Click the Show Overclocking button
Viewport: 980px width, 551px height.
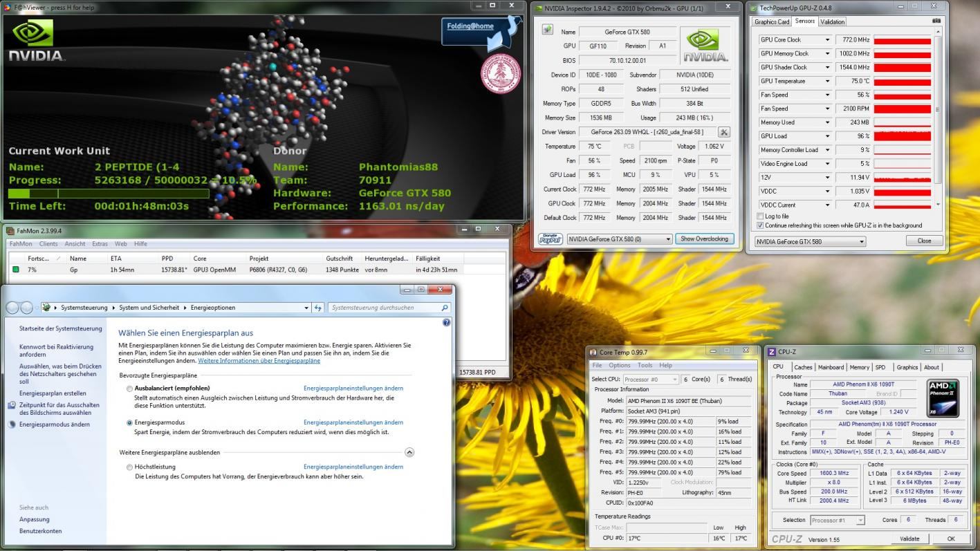(x=704, y=239)
